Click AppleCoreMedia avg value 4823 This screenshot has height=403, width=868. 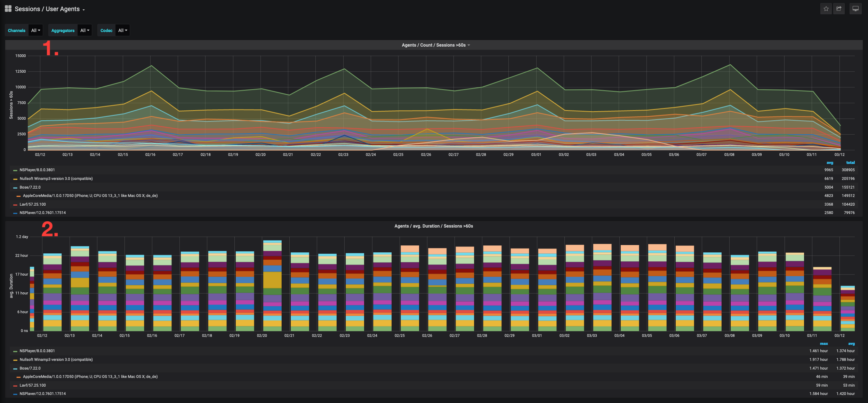829,196
